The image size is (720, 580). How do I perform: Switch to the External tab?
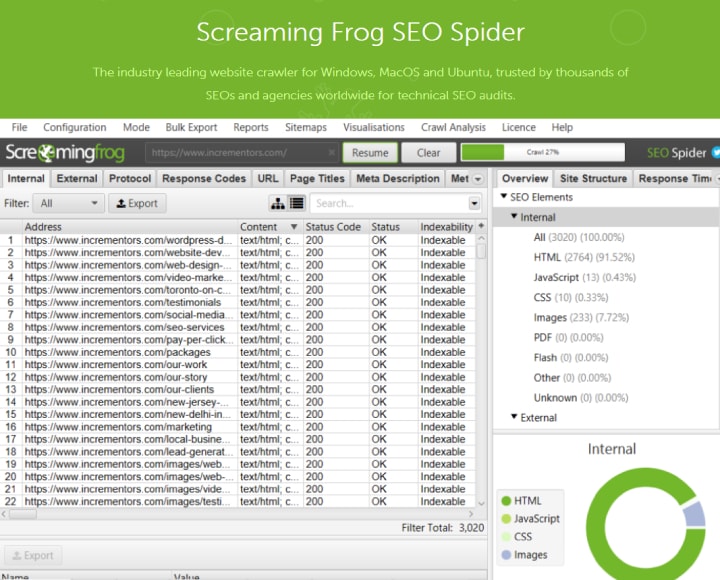pyautogui.click(x=77, y=179)
